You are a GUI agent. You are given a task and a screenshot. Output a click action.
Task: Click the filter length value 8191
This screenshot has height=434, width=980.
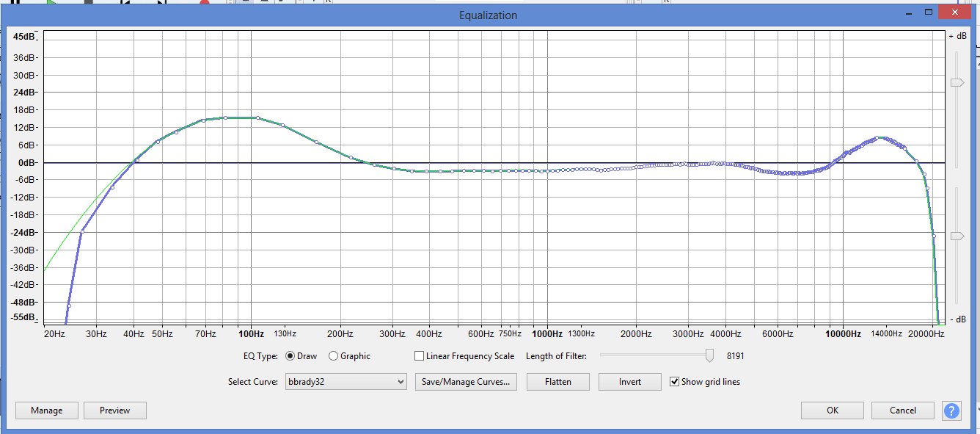[x=736, y=356]
